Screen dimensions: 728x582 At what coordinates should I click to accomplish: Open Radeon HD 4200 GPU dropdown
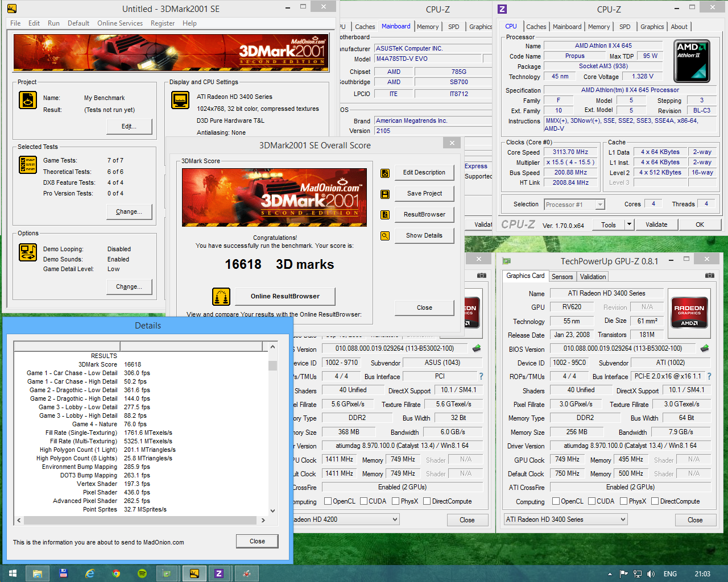tap(346, 519)
